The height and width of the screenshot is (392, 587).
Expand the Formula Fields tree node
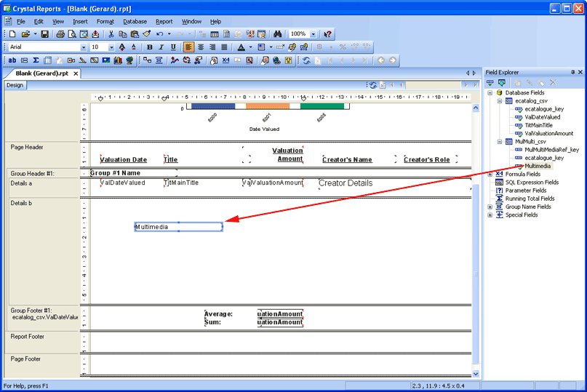(x=490, y=174)
